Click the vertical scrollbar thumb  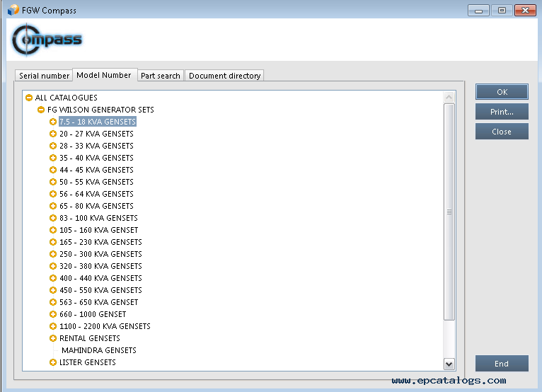(x=449, y=212)
